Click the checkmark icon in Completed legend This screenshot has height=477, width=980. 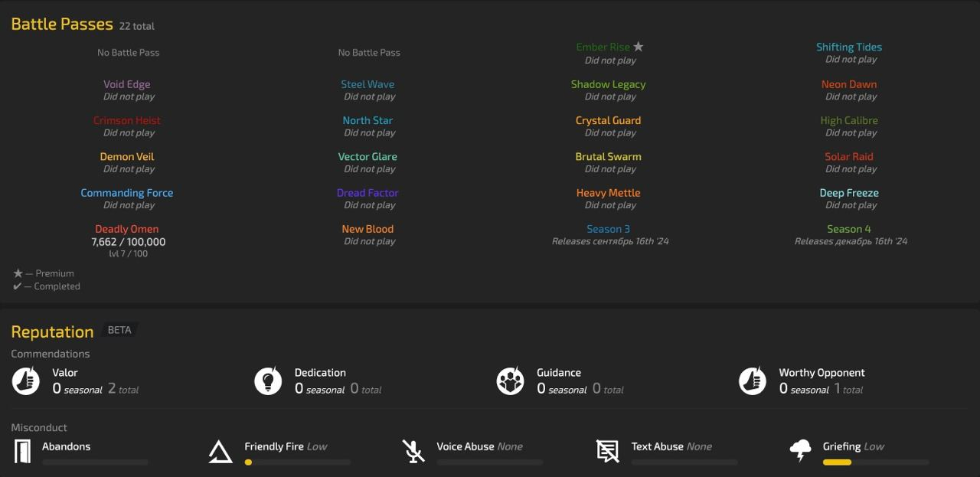coord(18,286)
